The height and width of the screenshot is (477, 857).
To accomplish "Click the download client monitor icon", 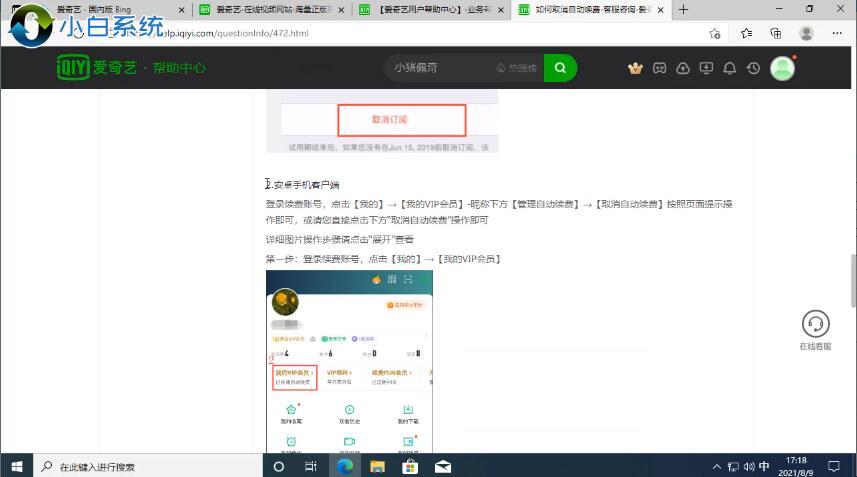I will pos(706,68).
